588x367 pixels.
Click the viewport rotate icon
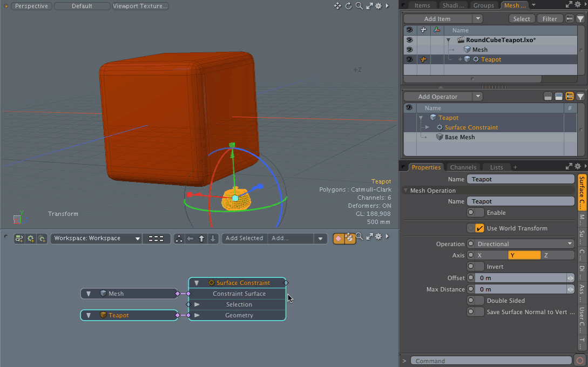(348, 6)
